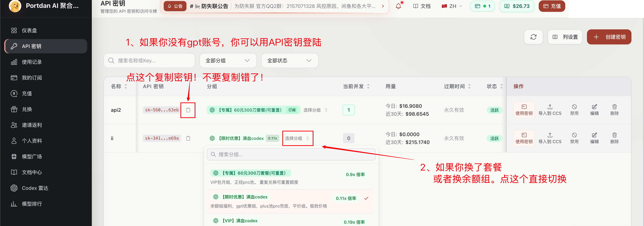Open the 全部状态 filter dropdown
644x226 pixels.
(x=290, y=61)
